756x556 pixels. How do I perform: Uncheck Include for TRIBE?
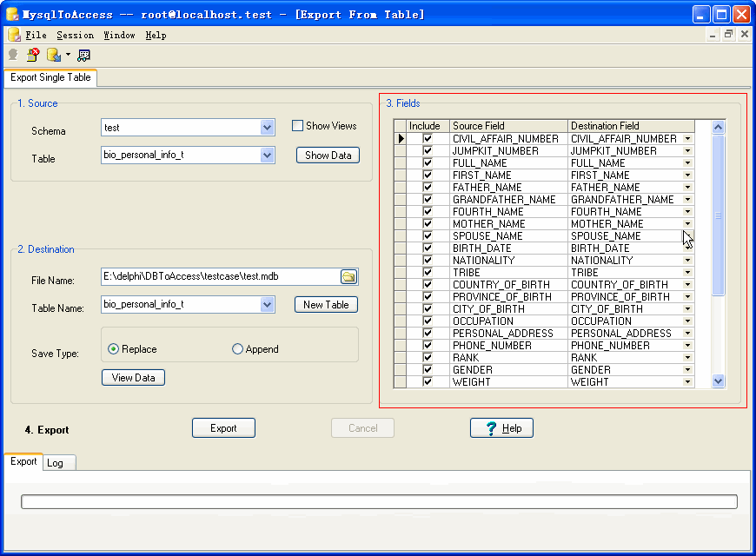428,272
